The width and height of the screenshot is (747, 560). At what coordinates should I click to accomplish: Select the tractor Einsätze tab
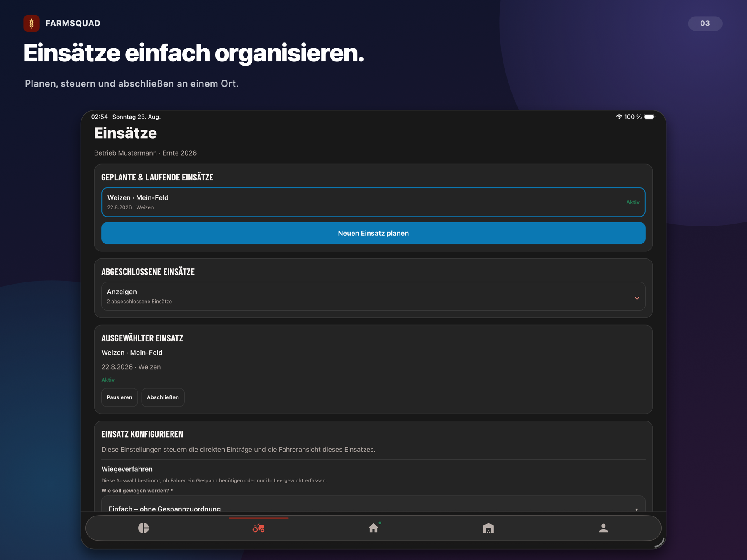(x=259, y=528)
